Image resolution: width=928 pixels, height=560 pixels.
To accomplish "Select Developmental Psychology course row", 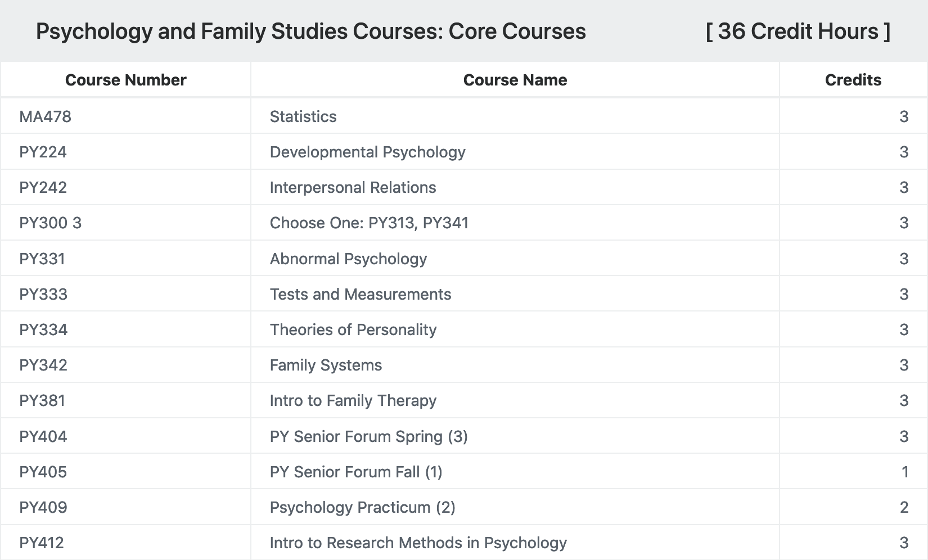I will click(464, 152).
